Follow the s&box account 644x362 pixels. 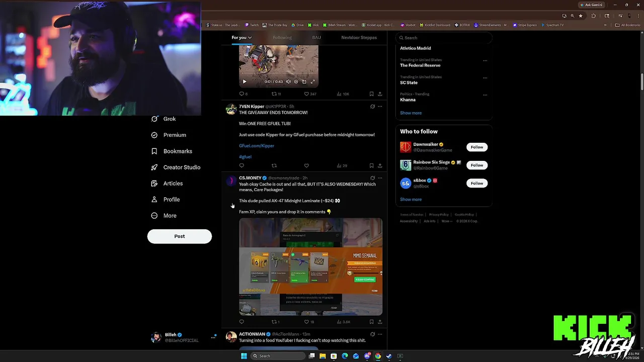477,184
